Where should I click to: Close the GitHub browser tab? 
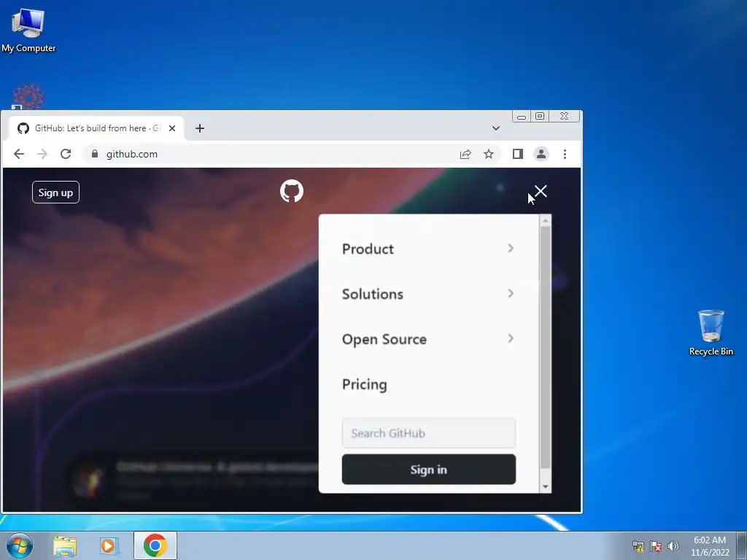pos(172,128)
